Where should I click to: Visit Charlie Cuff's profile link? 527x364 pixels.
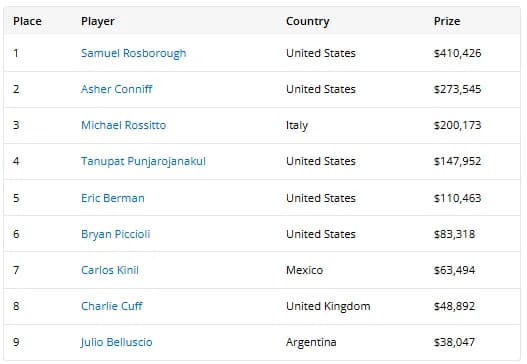[x=112, y=306]
